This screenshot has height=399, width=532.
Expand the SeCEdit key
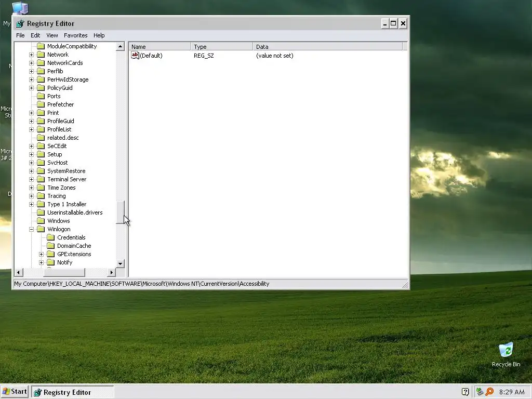pyautogui.click(x=31, y=146)
